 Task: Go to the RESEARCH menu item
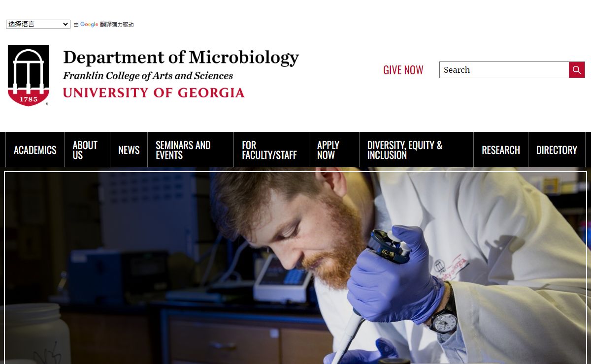pyautogui.click(x=501, y=150)
